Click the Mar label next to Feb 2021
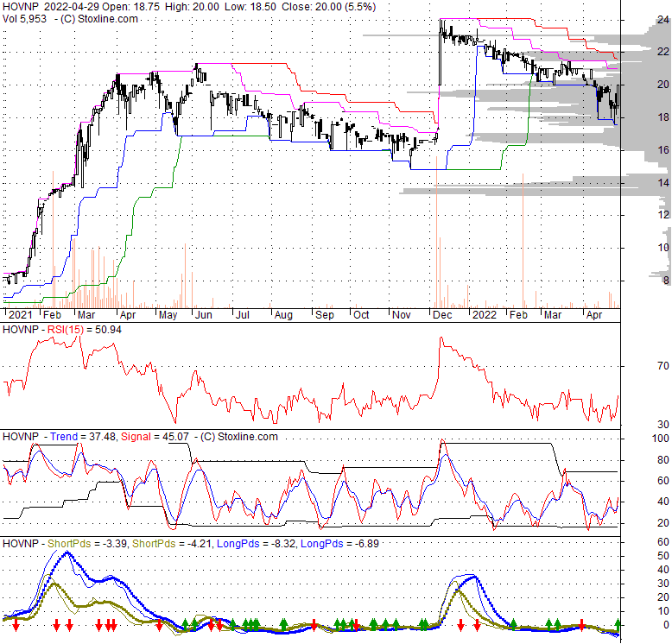The width and height of the screenshot is (672, 644). [86, 315]
